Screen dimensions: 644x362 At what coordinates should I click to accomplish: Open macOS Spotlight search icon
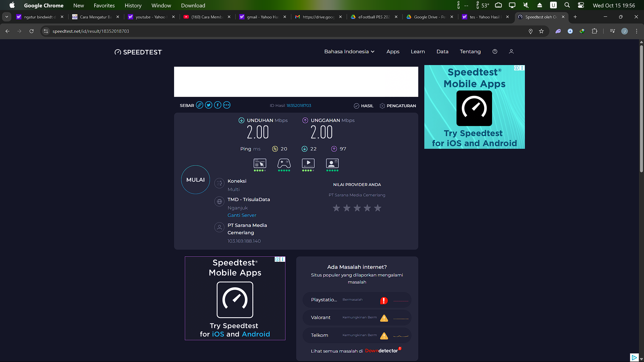(567, 5)
